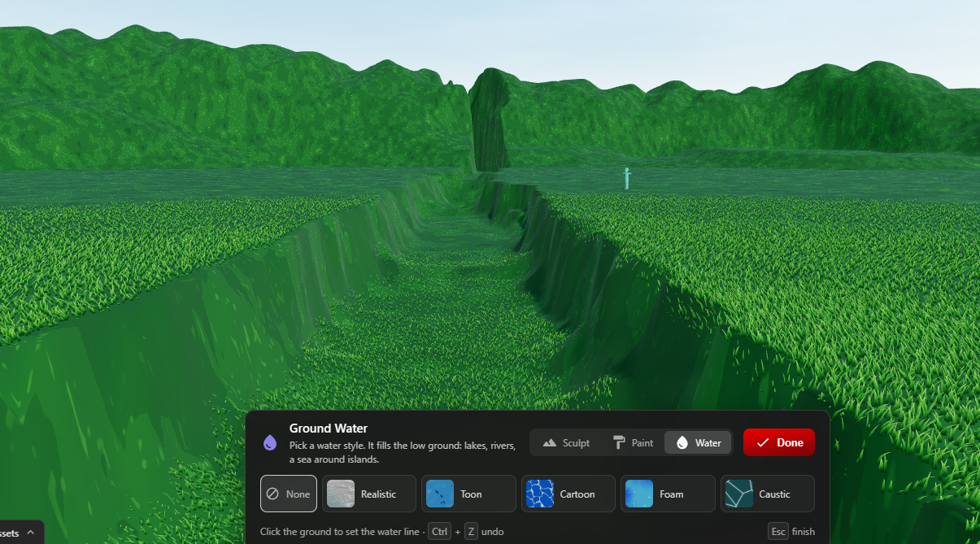Click the purple Ground Water droplet icon
Image resolution: width=980 pixels, height=544 pixels.
pos(270,442)
